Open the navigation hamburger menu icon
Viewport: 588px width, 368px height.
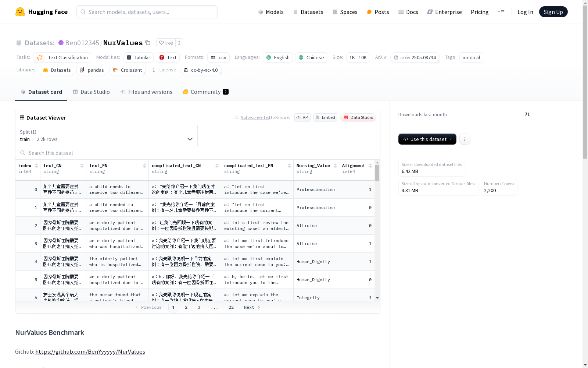(501, 12)
